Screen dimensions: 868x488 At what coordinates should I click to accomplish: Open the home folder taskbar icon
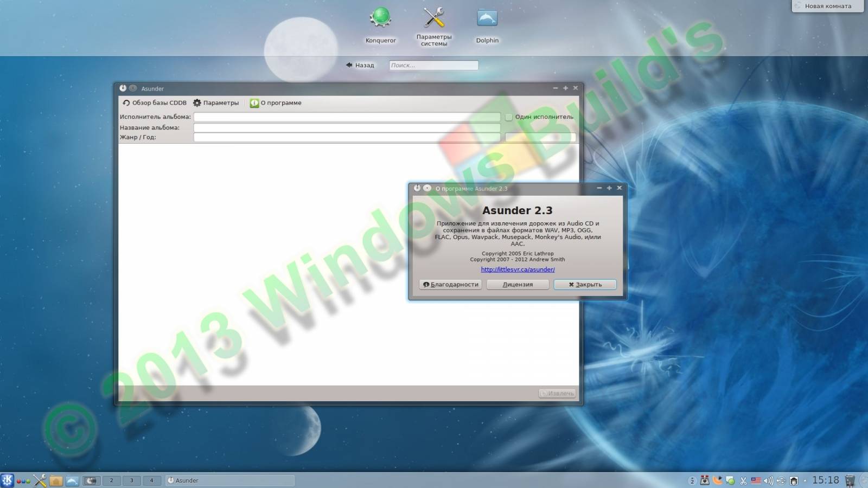pos(56,480)
